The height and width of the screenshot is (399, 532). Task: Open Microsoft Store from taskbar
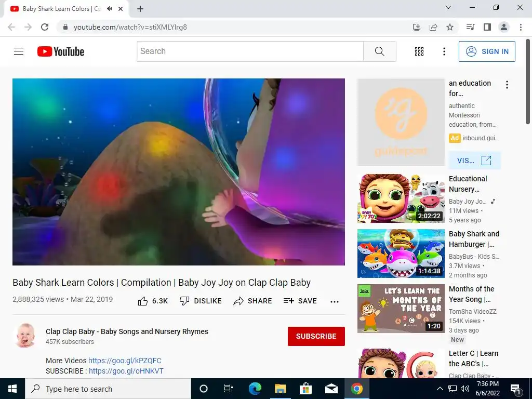(305, 389)
